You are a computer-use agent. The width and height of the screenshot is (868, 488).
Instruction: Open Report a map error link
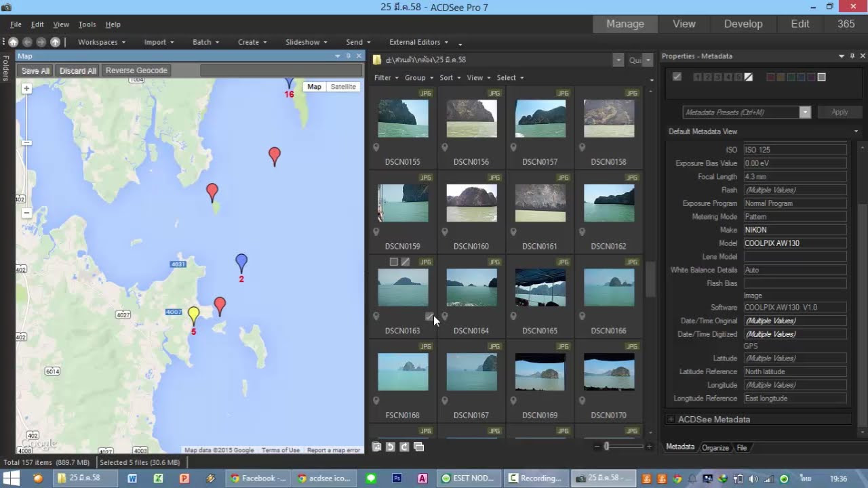[x=334, y=450]
